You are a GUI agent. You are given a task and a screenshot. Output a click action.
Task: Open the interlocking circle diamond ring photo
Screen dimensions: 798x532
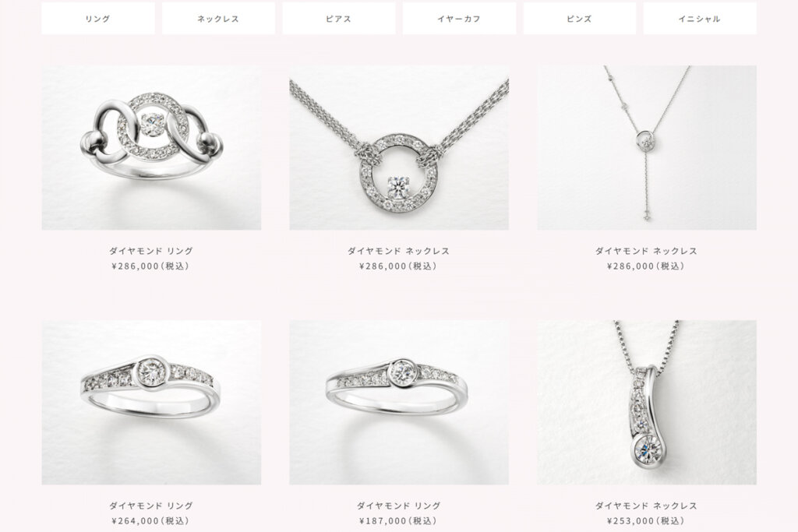click(151, 147)
